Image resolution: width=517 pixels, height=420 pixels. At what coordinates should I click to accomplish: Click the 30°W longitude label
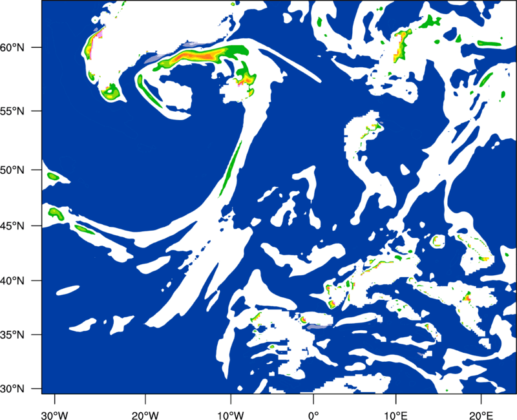tap(54, 415)
